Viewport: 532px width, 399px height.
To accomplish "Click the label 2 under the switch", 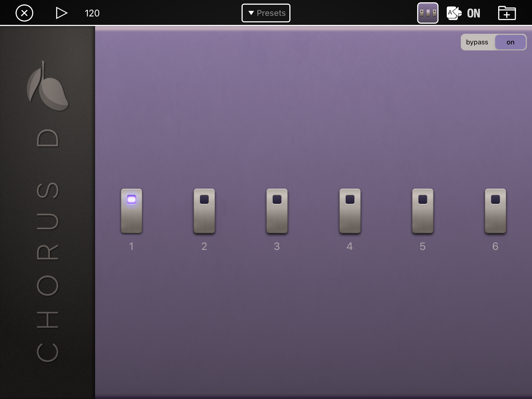I will pos(204,246).
